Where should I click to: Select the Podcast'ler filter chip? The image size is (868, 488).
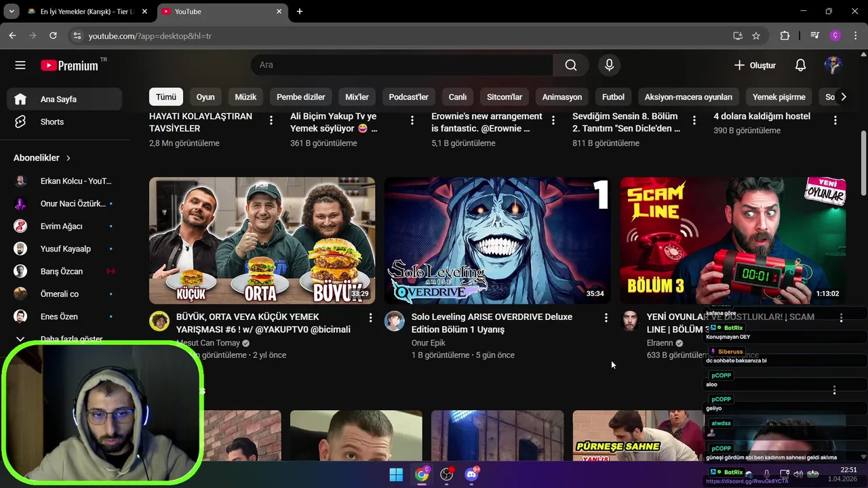(x=408, y=97)
